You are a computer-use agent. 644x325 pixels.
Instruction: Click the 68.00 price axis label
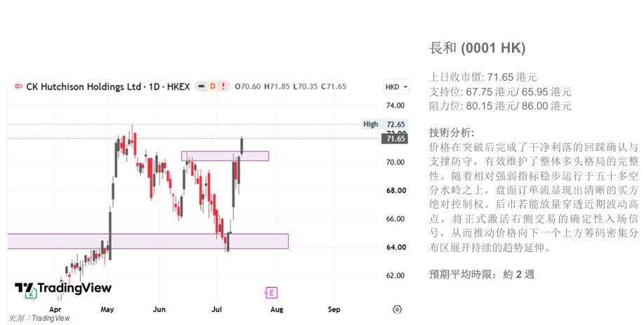[396, 190]
